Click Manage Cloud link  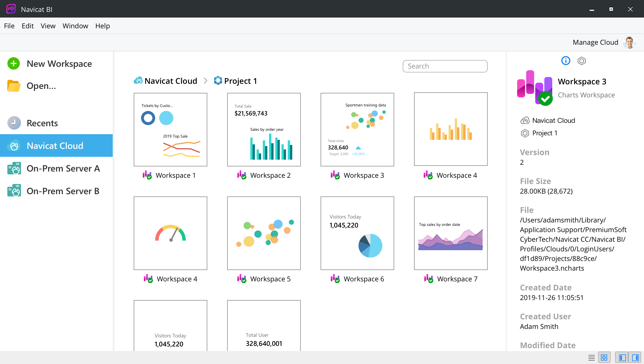(595, 42)
